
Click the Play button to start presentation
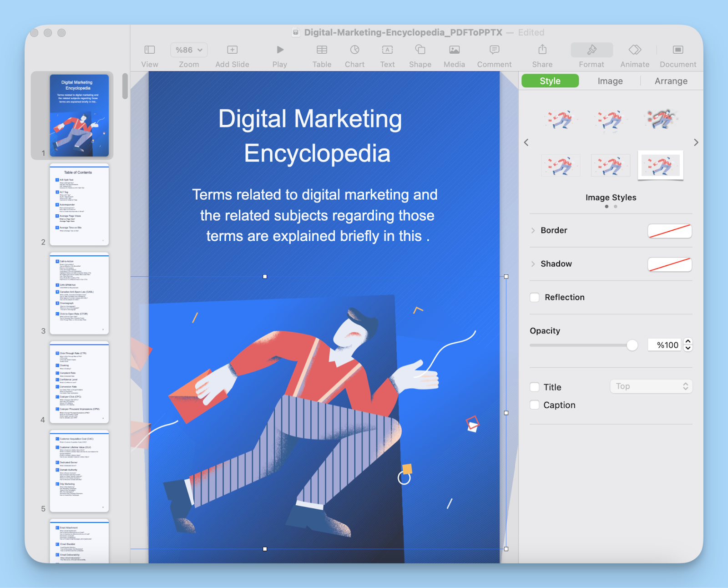(x=279, y=55)
